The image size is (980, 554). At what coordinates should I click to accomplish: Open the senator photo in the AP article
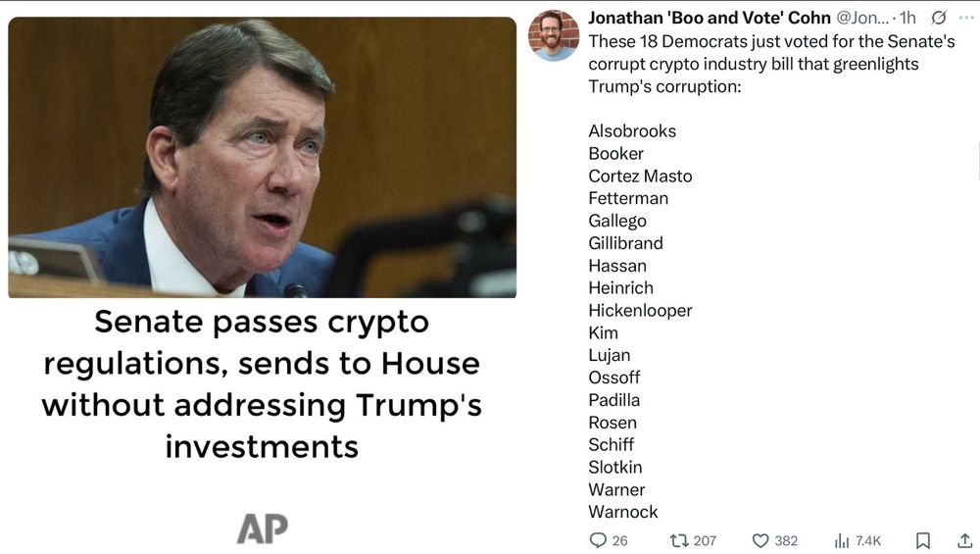(263, 157)
